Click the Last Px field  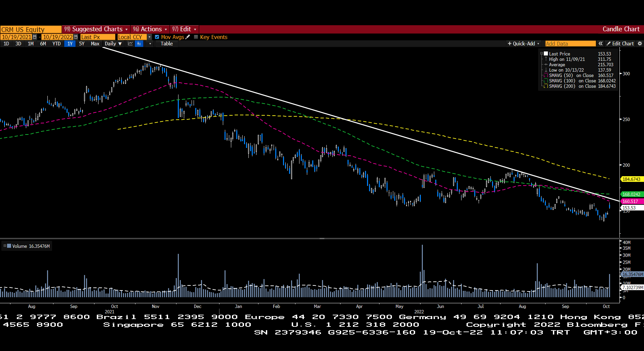pos(98,37)
